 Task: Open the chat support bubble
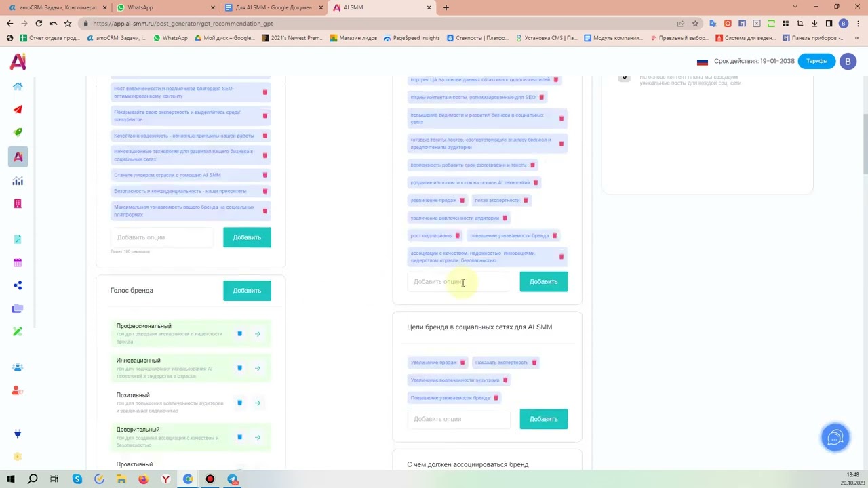pyautogui.click(x=835, y=437)
